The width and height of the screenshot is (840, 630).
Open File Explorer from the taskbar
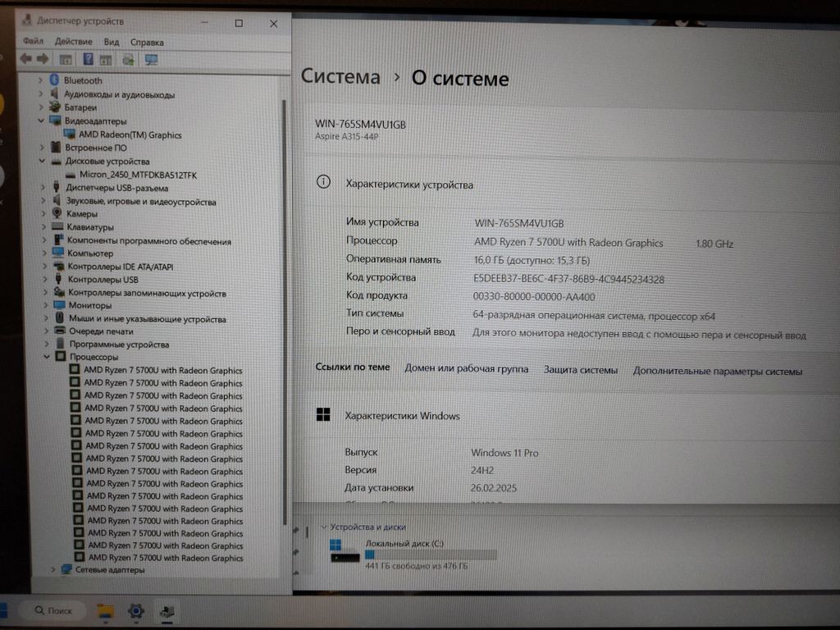(x=106, y=611)
